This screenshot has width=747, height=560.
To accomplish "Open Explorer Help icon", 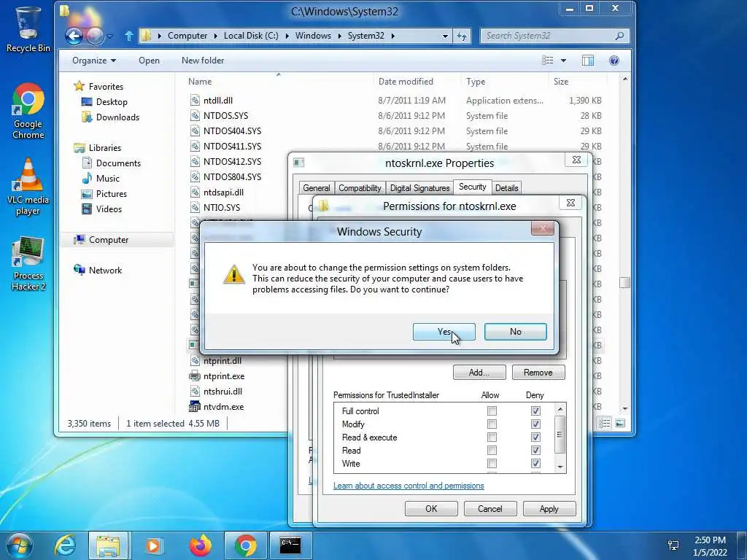I will 614,61.
